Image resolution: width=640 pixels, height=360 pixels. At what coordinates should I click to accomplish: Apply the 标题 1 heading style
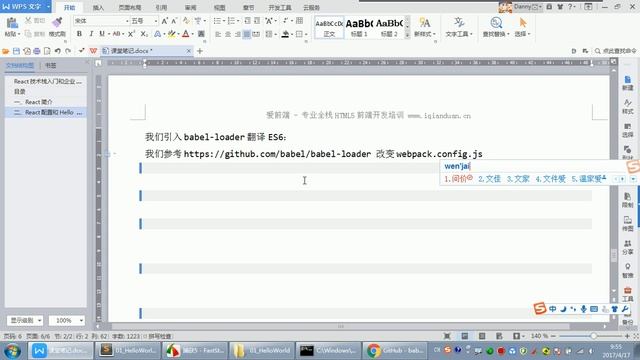tap(359, 28)
